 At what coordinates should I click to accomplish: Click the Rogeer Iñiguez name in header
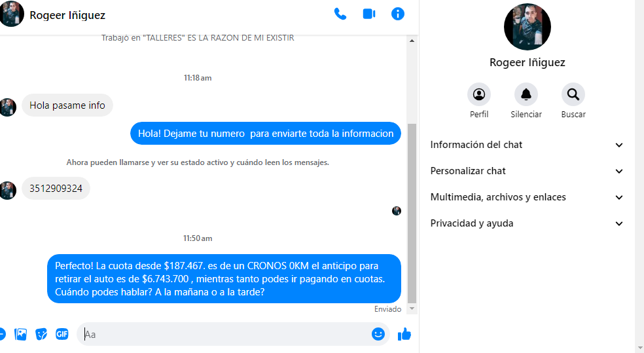pyautogui.click(x=67, y=15)
